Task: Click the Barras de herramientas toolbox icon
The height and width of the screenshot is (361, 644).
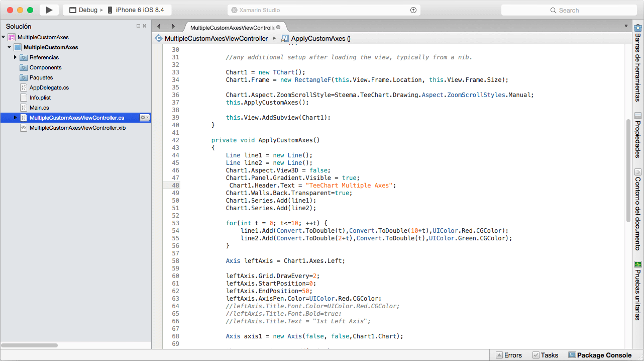Action: [x=638, y=28]
